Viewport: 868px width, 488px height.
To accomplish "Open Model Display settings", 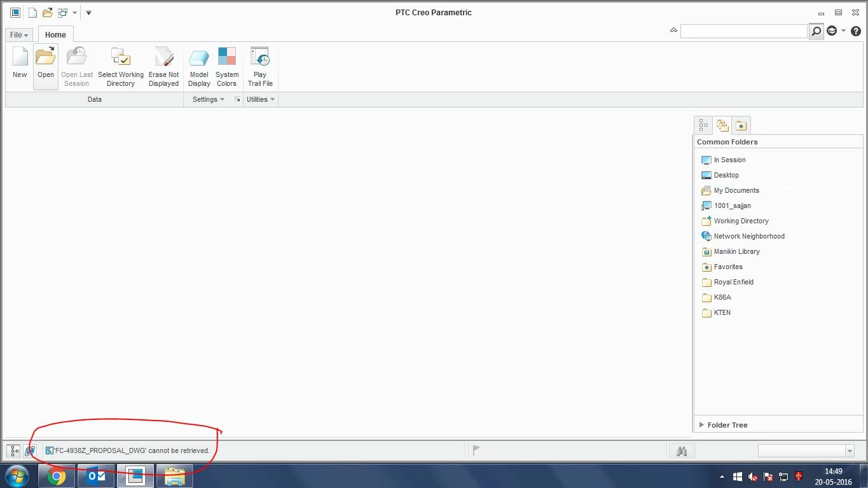I will coord(199,67).
